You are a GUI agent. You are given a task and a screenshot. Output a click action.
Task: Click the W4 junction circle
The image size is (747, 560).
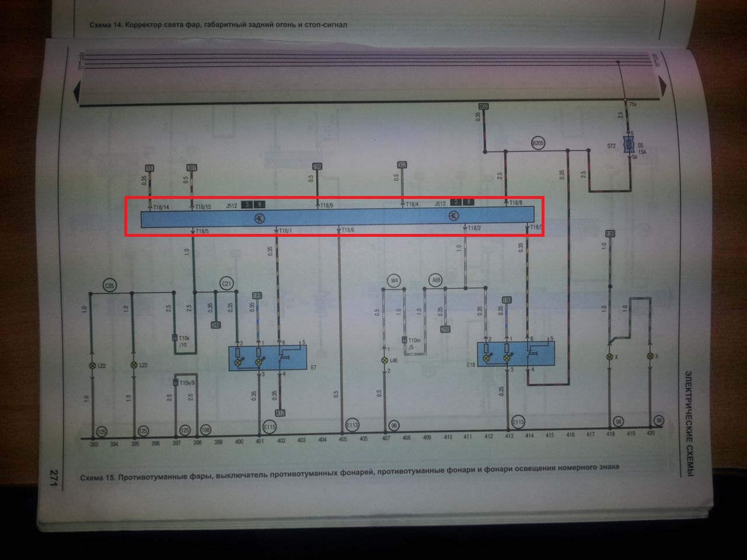tap(395, 281)
